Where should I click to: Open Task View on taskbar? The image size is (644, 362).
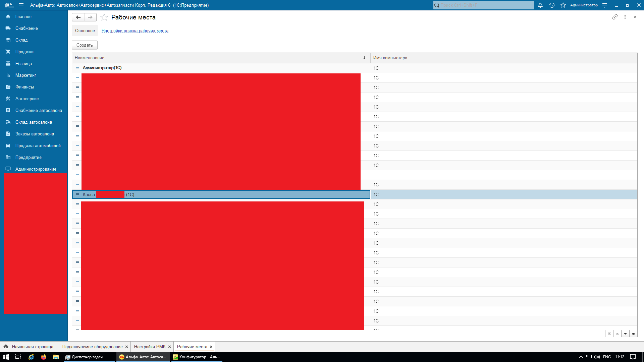[x=18, y=357]
